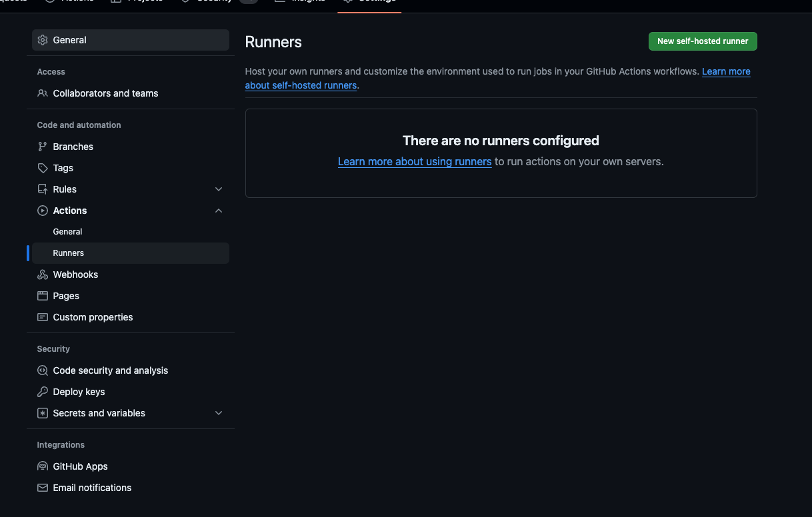Click the browser icon beside Pages

(x=43, y=296)
